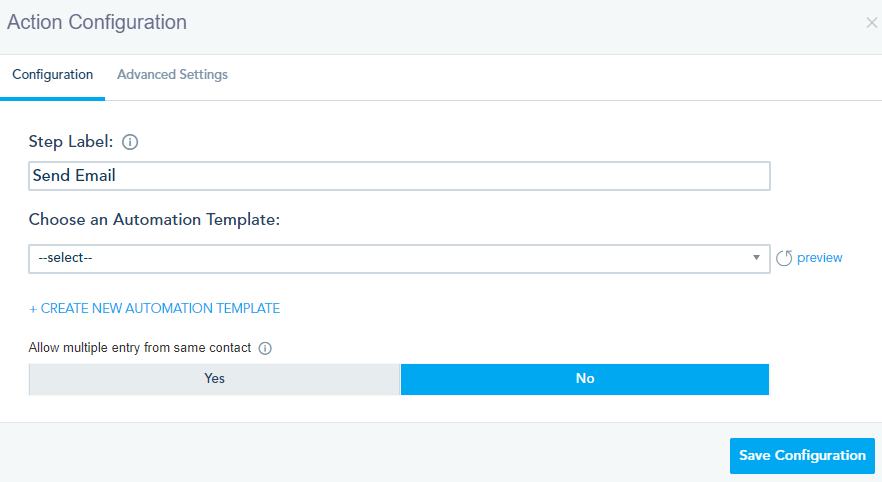Open the Advanced Settings tab
Image resolution: width=882 pixels, height=482 pixels.
(172, 75)
